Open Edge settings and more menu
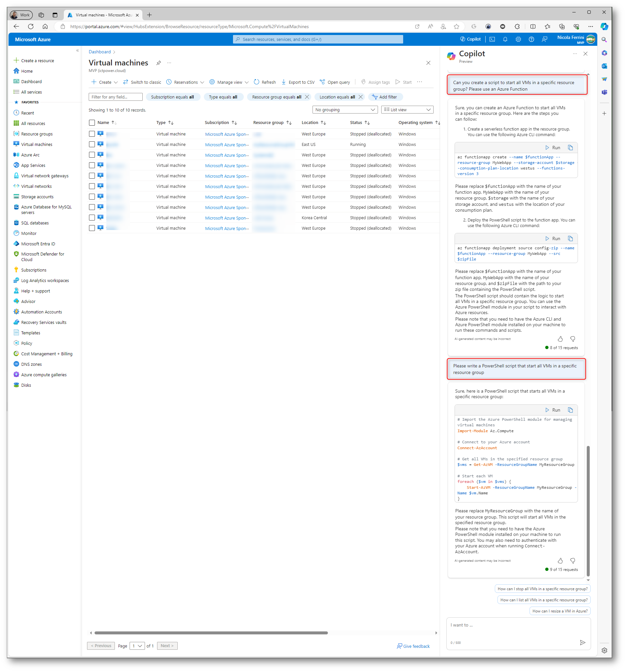Screen dimensions: 626x672 (x=591, y=27)
